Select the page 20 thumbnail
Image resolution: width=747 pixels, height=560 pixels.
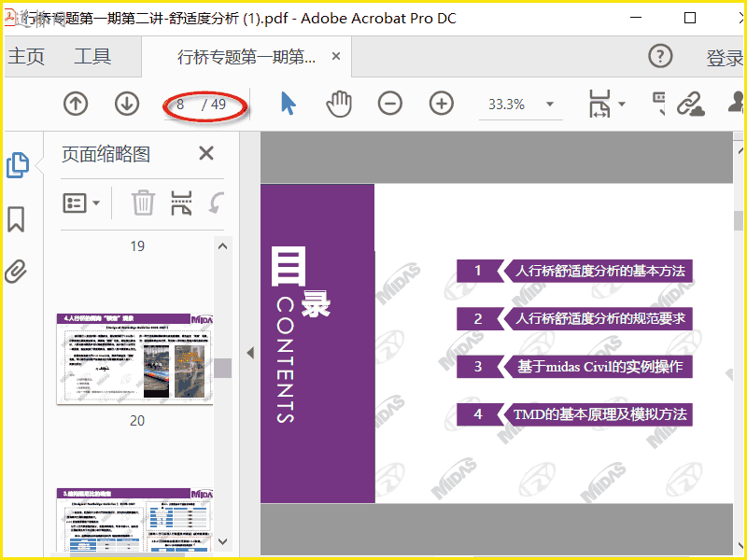(134, 358)
